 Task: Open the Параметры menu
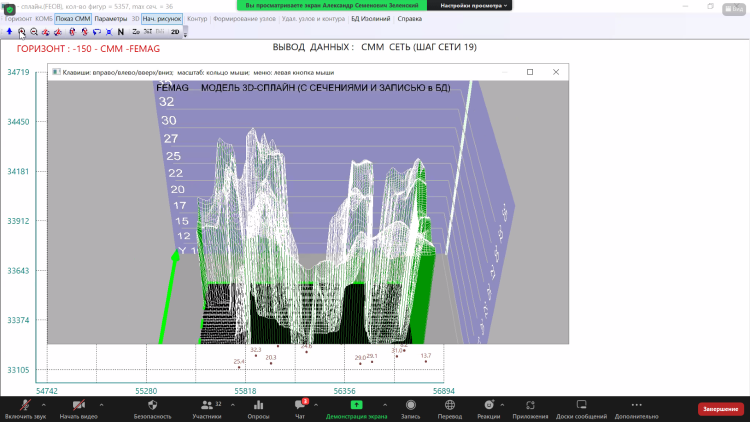(x=110, y=18)
